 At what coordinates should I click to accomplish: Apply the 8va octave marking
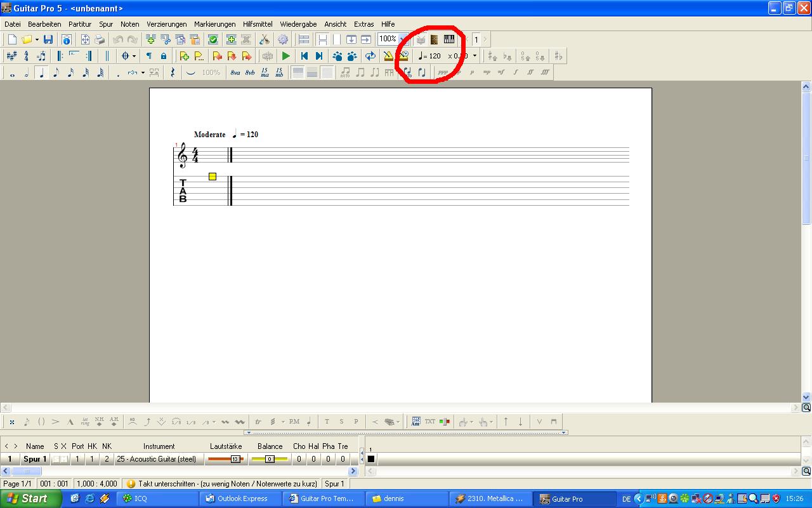tap(235, 73)
